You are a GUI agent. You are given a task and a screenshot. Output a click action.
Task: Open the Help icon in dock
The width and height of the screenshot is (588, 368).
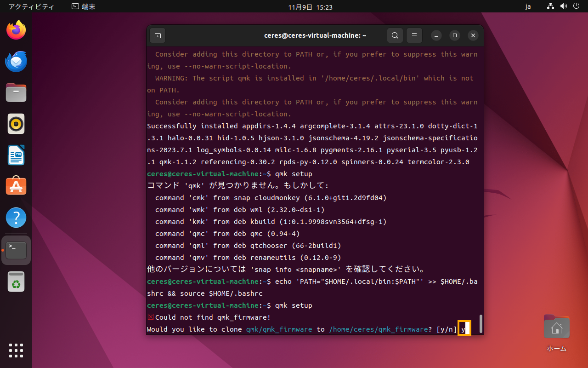click(16, 217)
